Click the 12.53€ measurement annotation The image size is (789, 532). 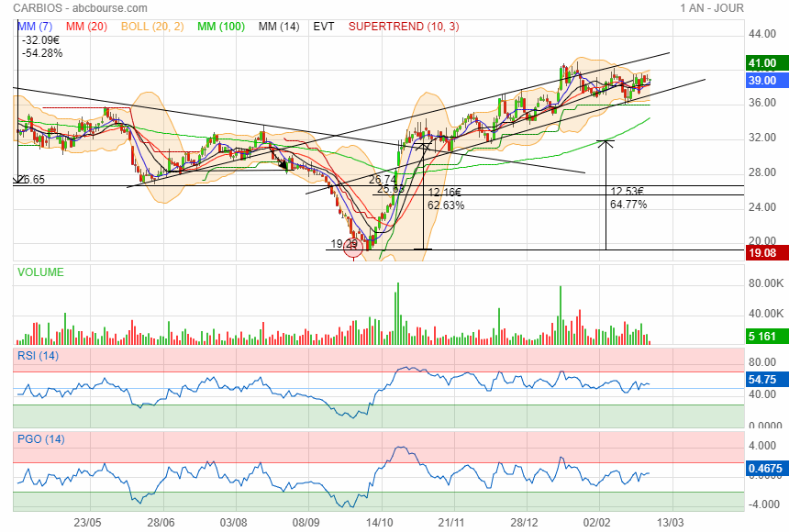[627, 192]
